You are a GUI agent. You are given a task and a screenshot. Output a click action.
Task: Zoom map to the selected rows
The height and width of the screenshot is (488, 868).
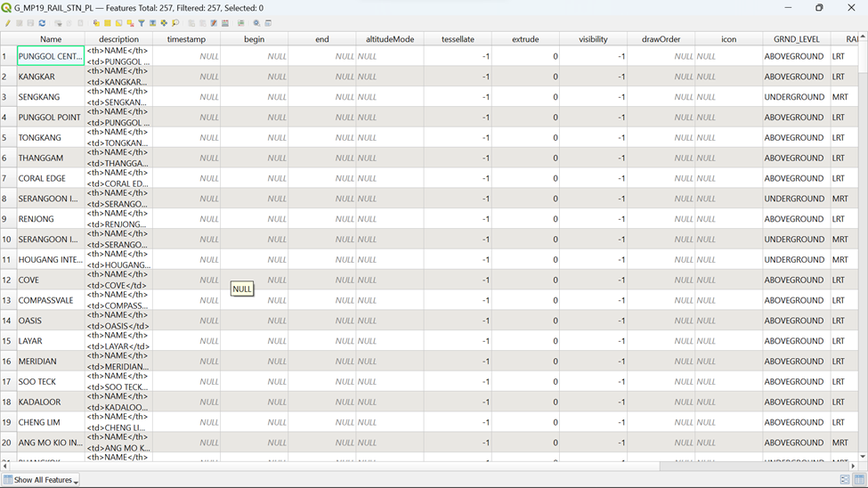click(x=175, y=23)
